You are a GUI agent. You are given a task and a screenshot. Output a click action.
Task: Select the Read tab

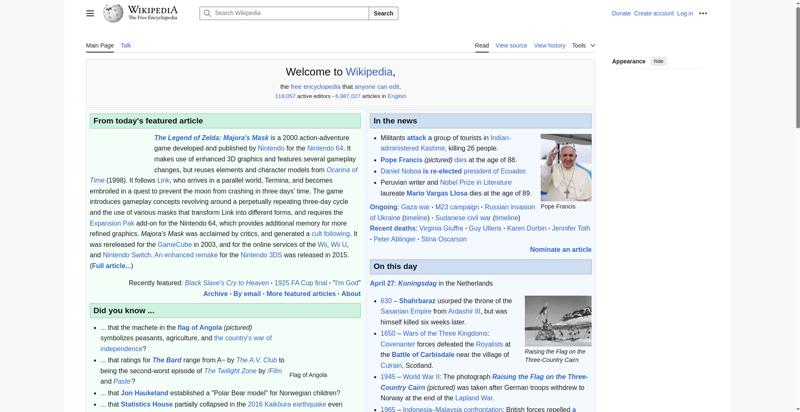[x=482, y=45]
